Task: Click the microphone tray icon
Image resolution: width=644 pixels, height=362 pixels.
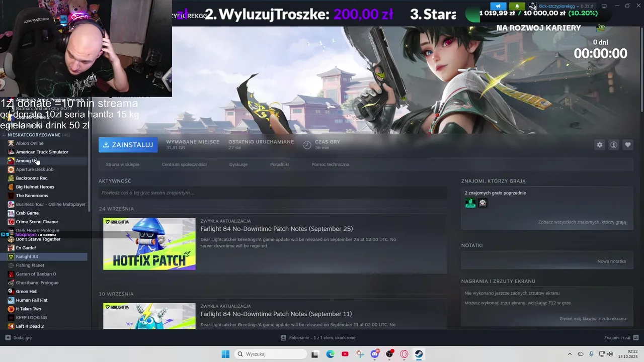Action: 591,354
